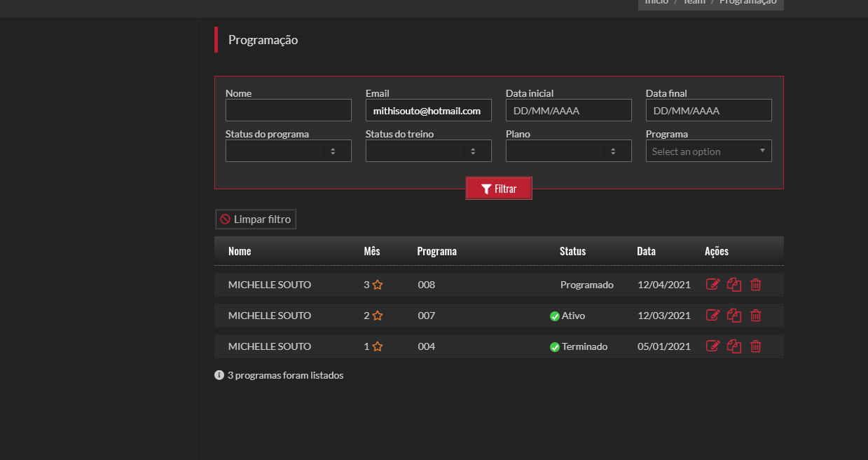Viewport: 868px width, 460px height.
Task: Delete program 008 with the trash icon
Action: [756, 285]
